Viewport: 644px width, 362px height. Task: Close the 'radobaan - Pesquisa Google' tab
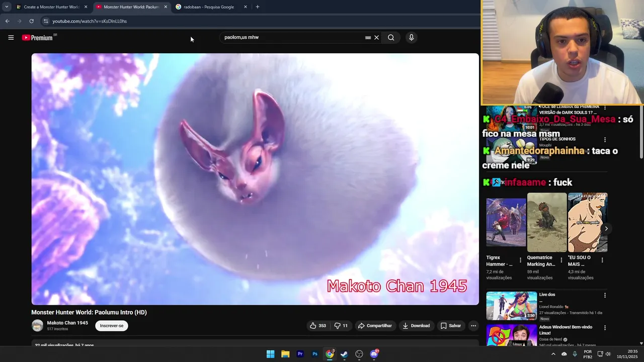[246, 7]
